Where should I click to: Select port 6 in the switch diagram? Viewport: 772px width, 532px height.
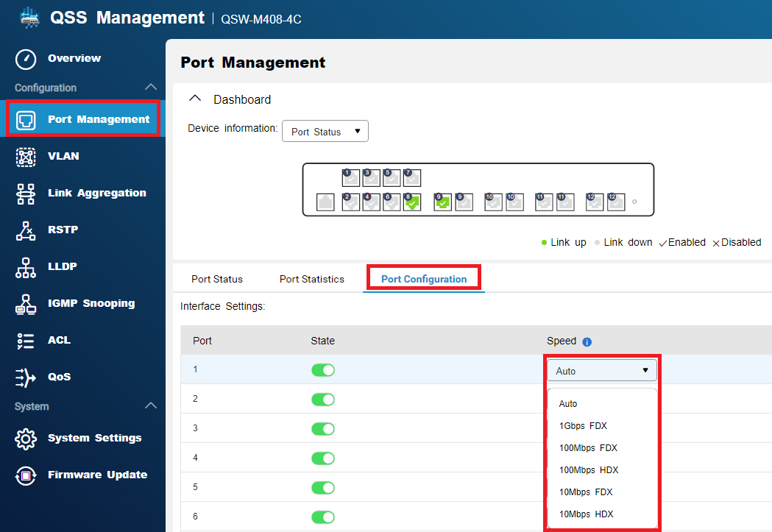pos(392,202)
